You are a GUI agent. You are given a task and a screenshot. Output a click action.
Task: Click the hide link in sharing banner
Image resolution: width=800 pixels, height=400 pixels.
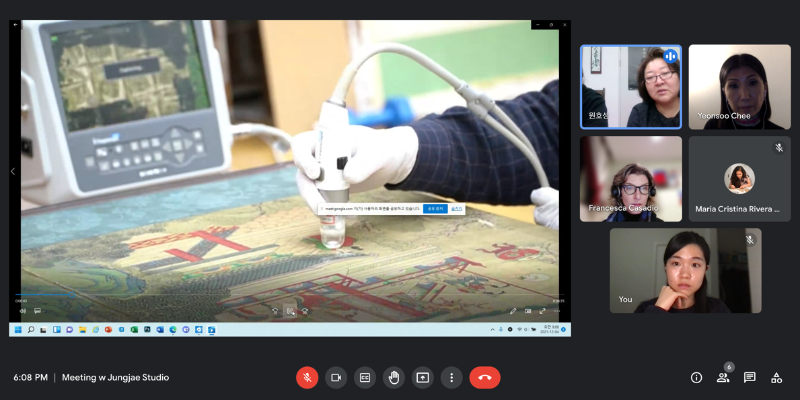(457, 209)
